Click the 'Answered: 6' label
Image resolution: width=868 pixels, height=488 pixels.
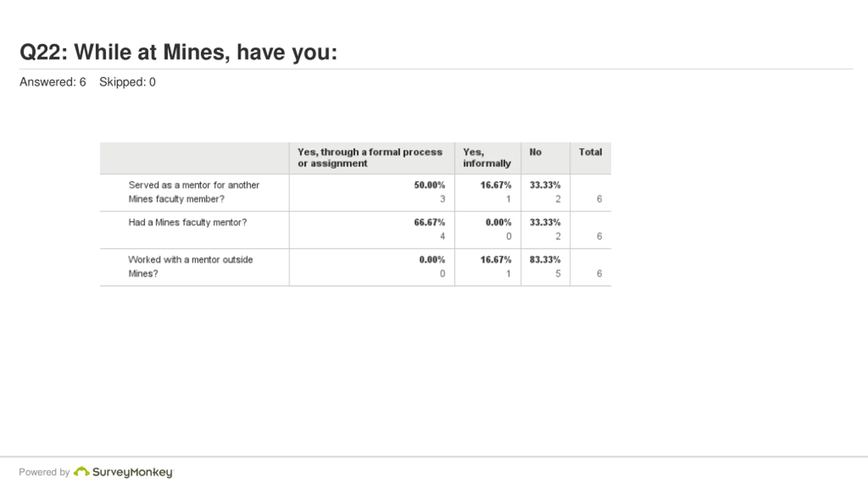pyautogui.click(x=53, y=82)
